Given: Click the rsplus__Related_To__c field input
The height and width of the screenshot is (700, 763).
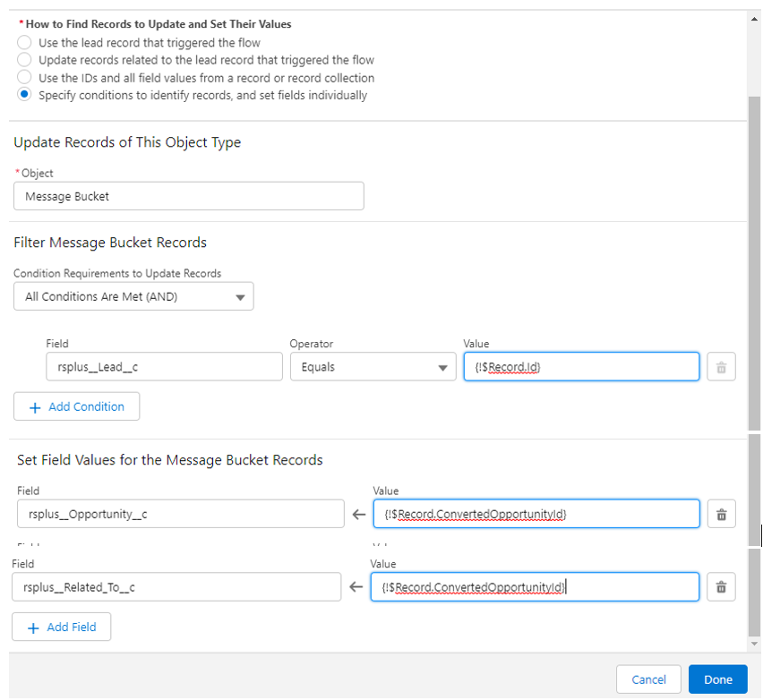Looking at the screenshot, I should 176,587.
